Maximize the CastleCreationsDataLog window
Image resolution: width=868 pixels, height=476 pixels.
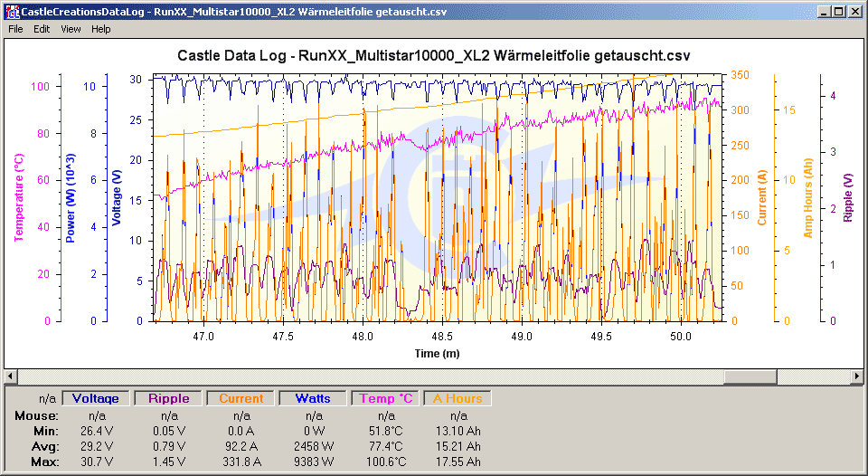click(x=839, y=11)
